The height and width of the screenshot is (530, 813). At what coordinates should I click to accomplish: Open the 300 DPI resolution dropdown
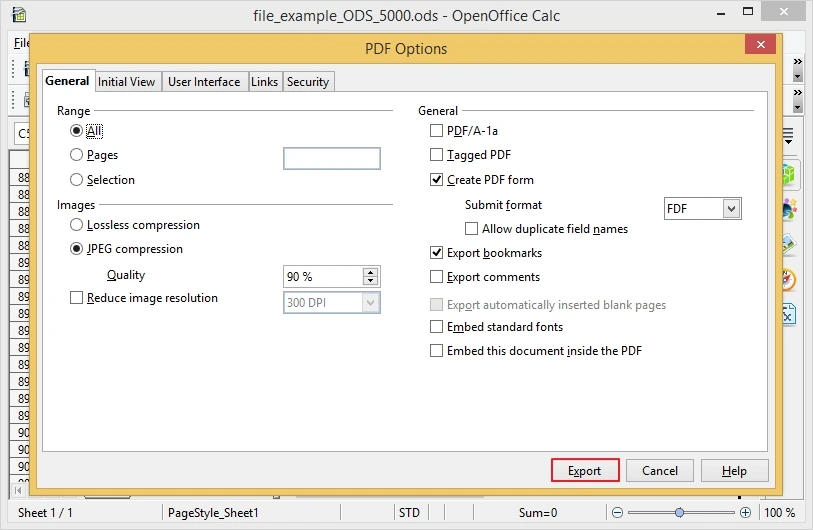point(370,303)
